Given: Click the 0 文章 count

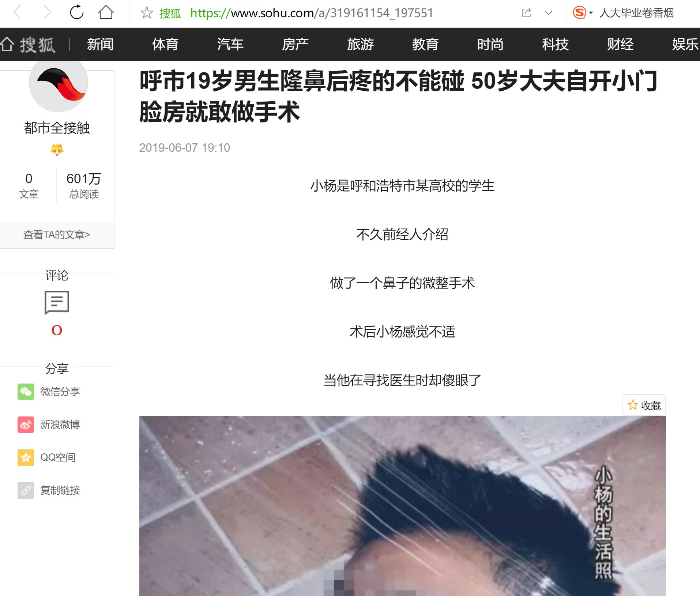Looking at the screenshot, I should tap(29, 186).
